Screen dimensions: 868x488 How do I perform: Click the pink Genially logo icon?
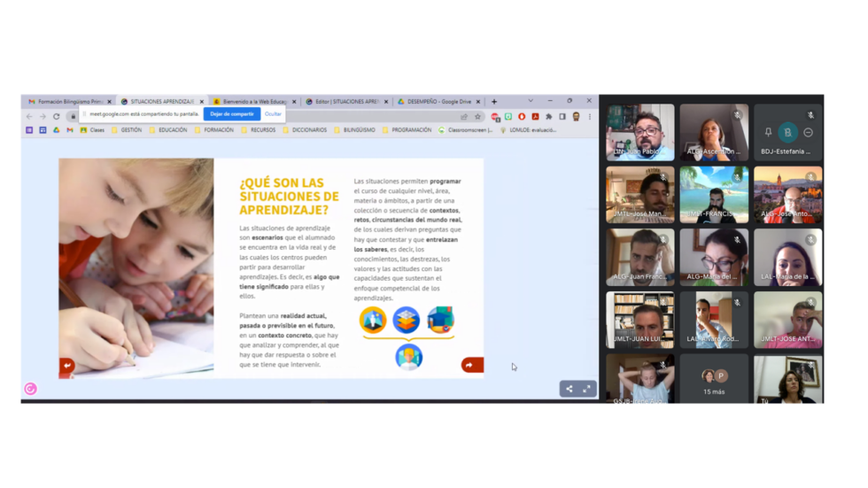tap(30, 389)
